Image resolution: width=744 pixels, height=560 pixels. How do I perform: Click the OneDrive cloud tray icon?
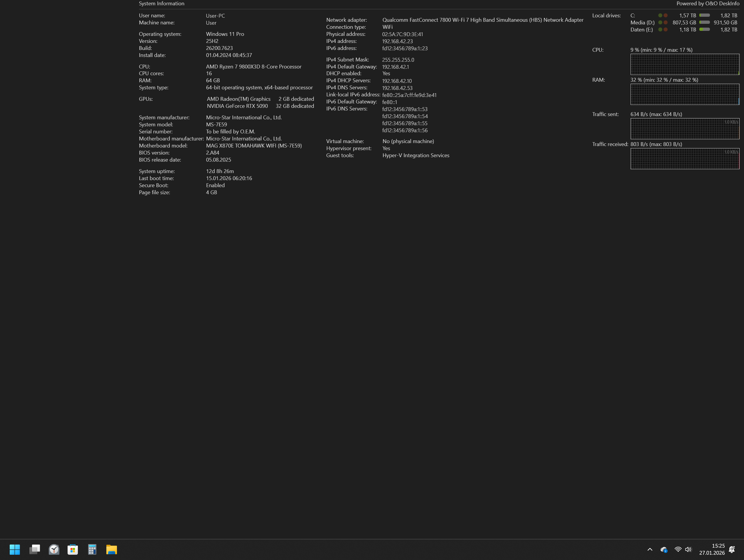pos(663,550)
